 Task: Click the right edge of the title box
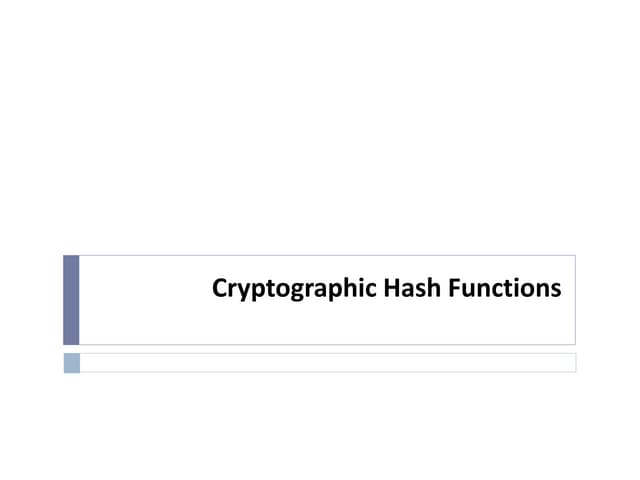(x=575, y=299)
